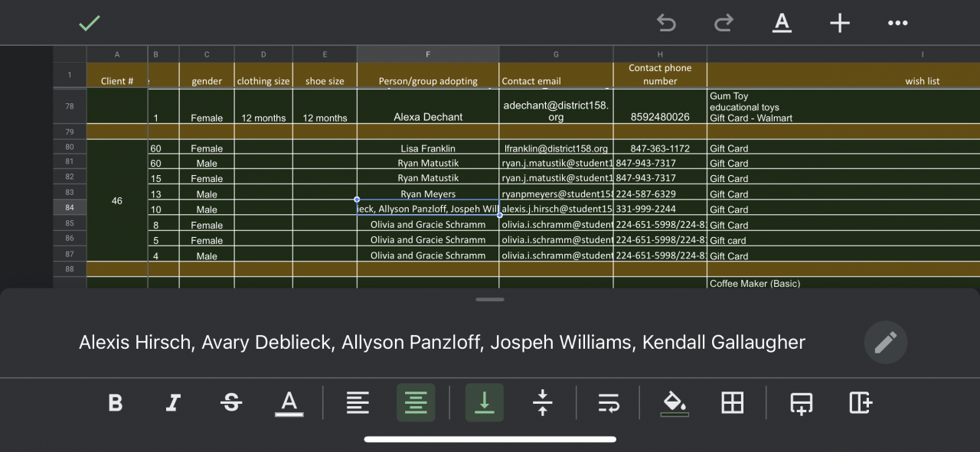980x452 pixels.
Task: Open the text color picker
Action: point(289,402)
